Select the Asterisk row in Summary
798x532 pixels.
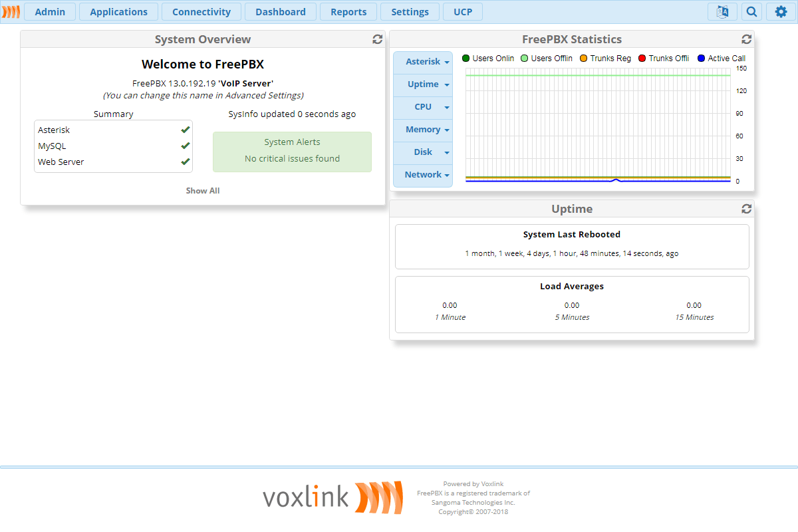pos(113,130)
